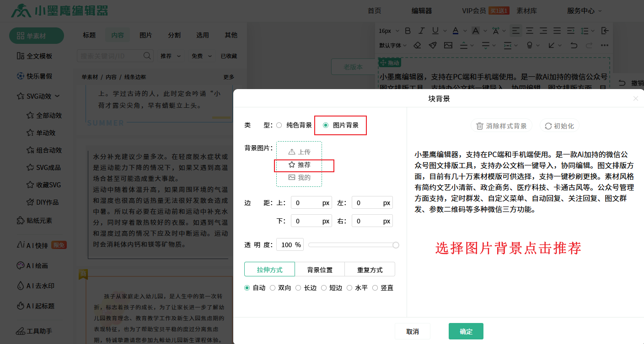Choose 推荐 background images option
The height and width of the screenshot is (344, 644).
coord(299,164)
